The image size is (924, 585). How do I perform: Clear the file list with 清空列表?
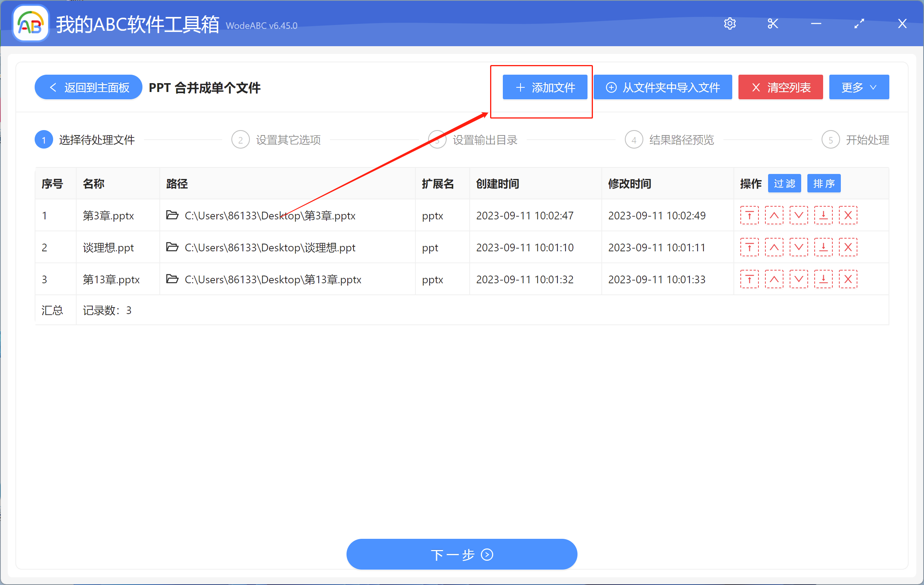780,87
